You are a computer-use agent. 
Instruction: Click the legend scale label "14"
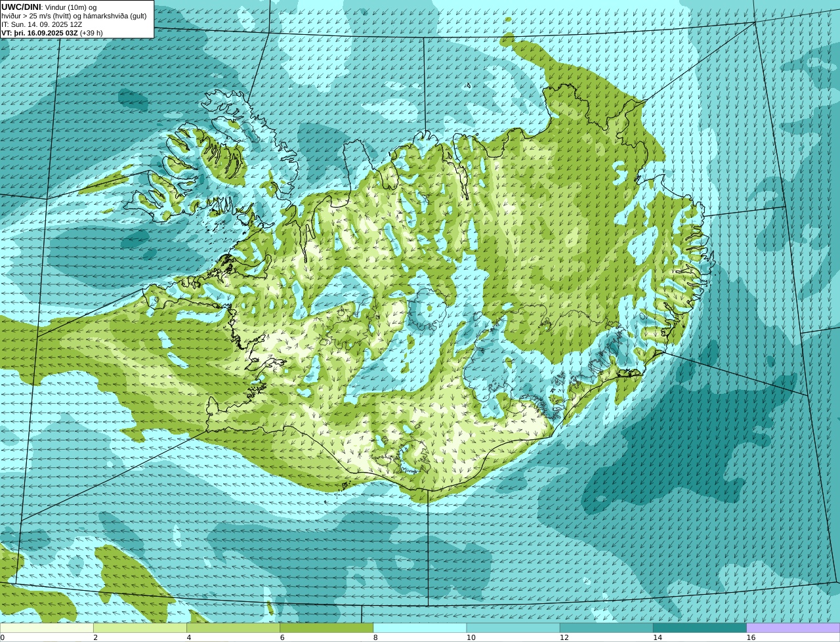(658, 637)
